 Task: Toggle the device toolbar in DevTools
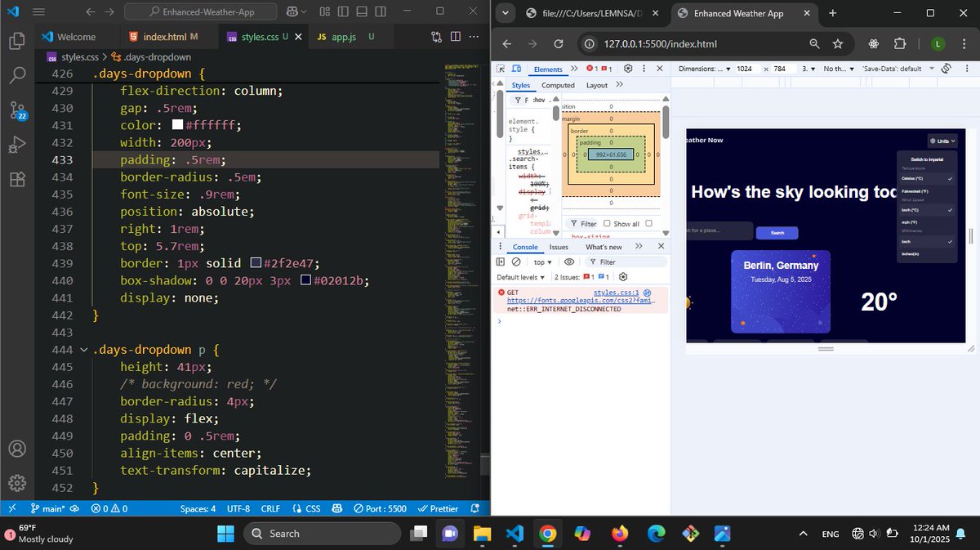517,69
